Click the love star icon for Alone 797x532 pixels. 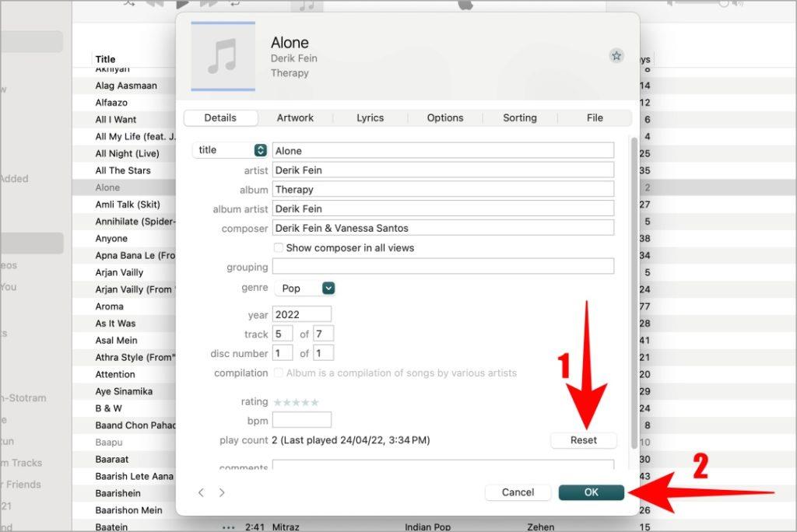click(x=616, y=56)
